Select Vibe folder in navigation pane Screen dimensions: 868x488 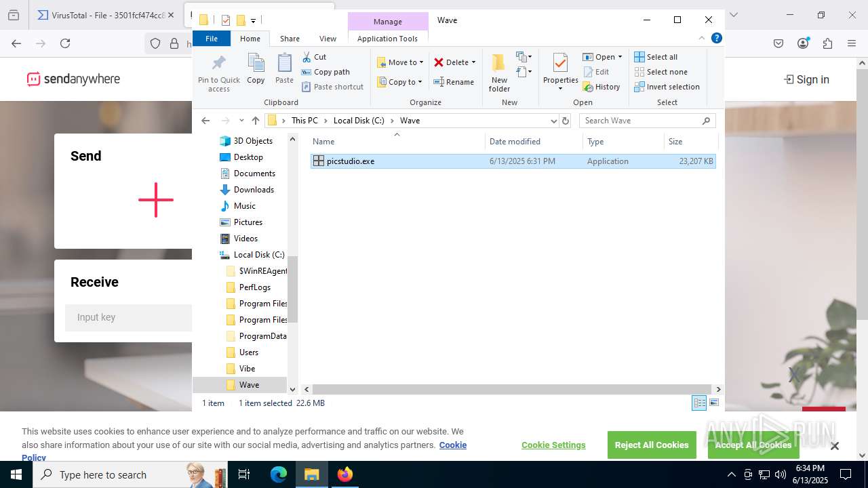[247, 369]
